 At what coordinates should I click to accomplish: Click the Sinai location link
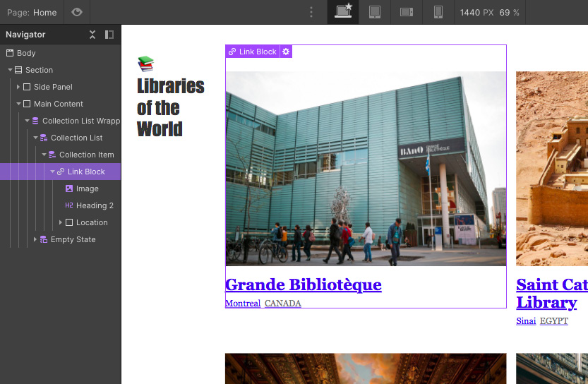(x=526, y=321)
